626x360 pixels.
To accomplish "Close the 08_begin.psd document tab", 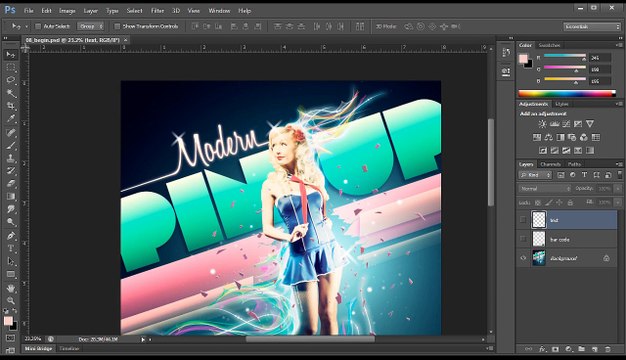I will click(x=125, y=40).
